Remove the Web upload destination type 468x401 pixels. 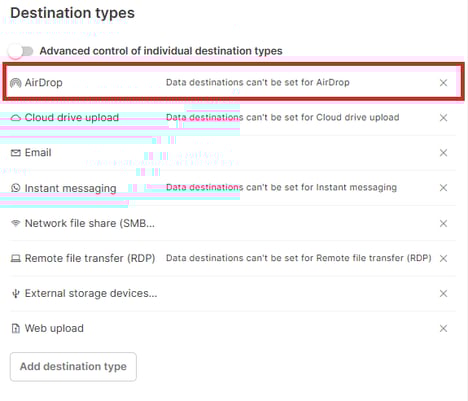point(443,328)
